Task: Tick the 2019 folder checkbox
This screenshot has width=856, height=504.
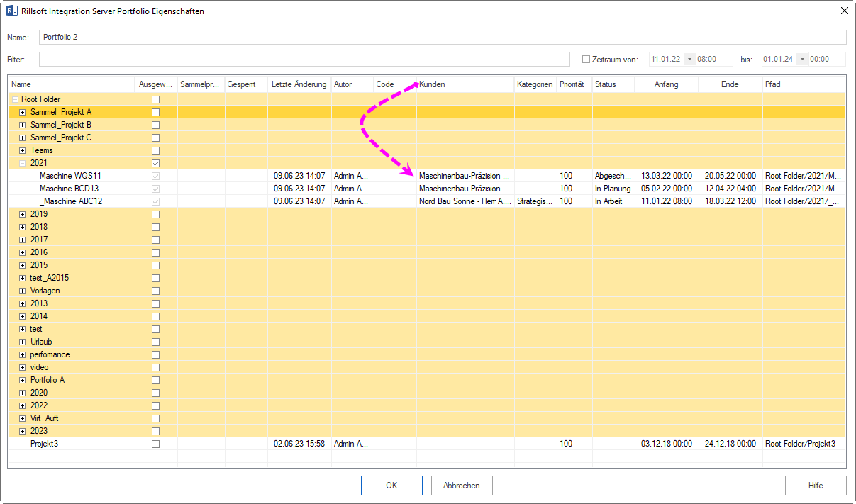Action: tap(155, 214)
